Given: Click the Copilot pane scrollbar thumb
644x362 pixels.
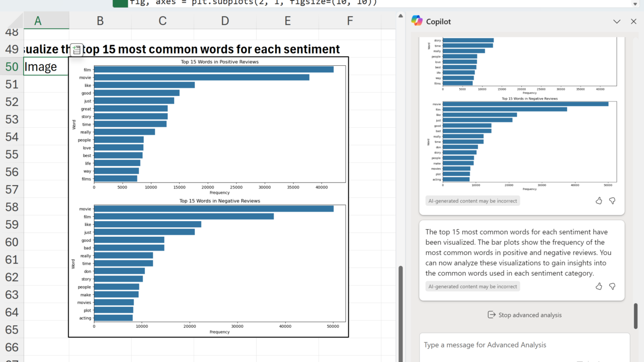Looking at the screenshot, I should (636, 316).
